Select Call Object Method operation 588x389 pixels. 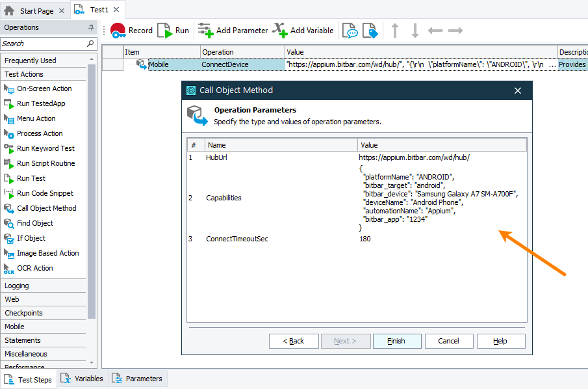click(46, 208)
